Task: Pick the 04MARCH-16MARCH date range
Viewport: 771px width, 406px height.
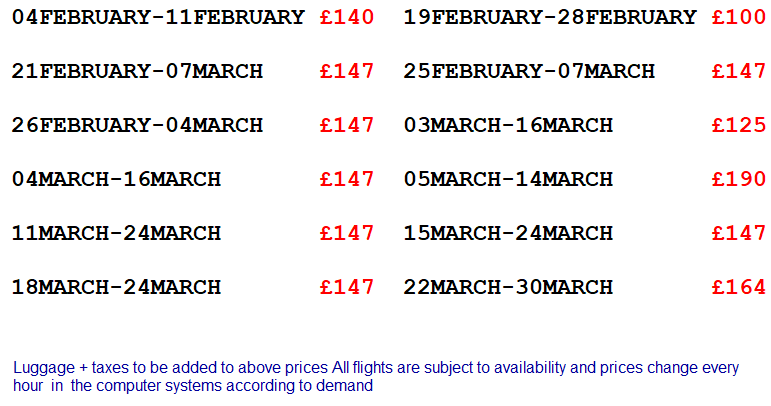Action: coord(116,179)
